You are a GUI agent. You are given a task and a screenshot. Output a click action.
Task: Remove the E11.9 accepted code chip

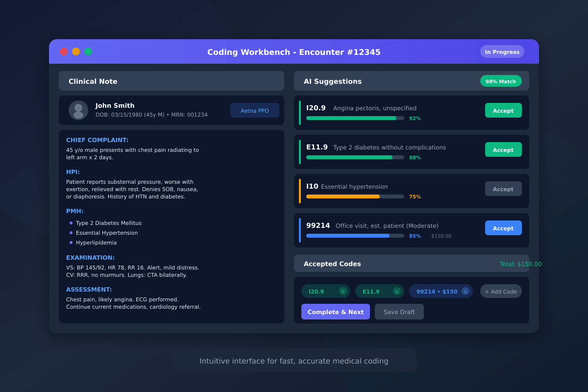[398, 291]
